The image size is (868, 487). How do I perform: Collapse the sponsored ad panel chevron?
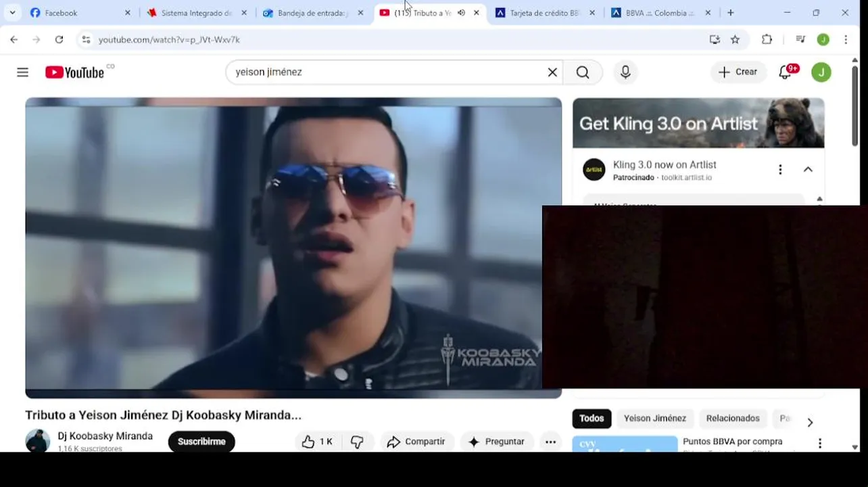[x=808, y=170]
